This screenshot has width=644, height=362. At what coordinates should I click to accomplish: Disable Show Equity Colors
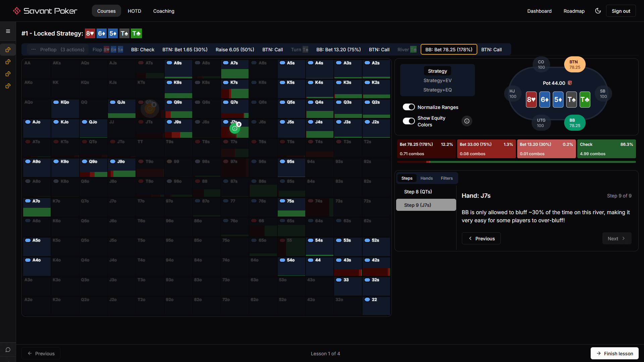pyautogui.click(x=409, y=121)
